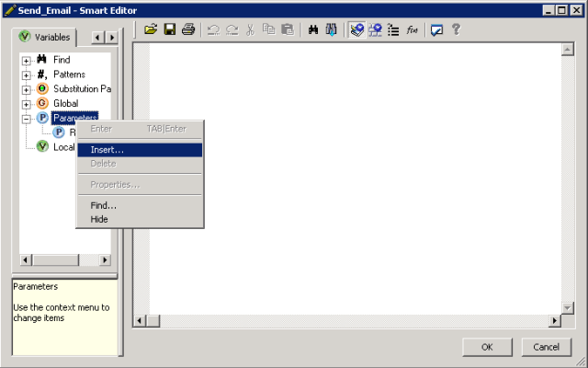Click the Open folder toolbar icon
This screenshot has width=588, height=368.
152,29
